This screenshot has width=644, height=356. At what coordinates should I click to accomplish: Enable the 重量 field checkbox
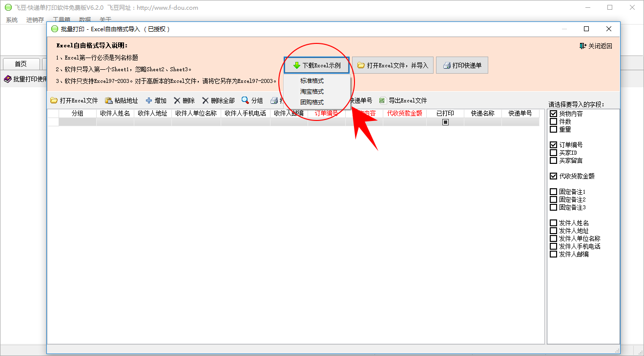553,129
